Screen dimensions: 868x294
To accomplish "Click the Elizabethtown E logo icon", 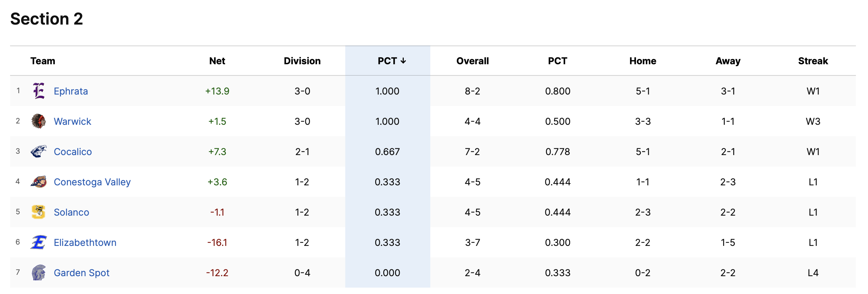I will 39,243.
